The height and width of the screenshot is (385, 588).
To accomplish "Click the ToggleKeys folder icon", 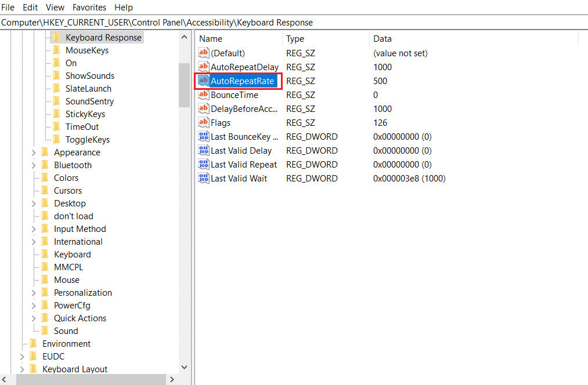I will [x=56, y=139].
